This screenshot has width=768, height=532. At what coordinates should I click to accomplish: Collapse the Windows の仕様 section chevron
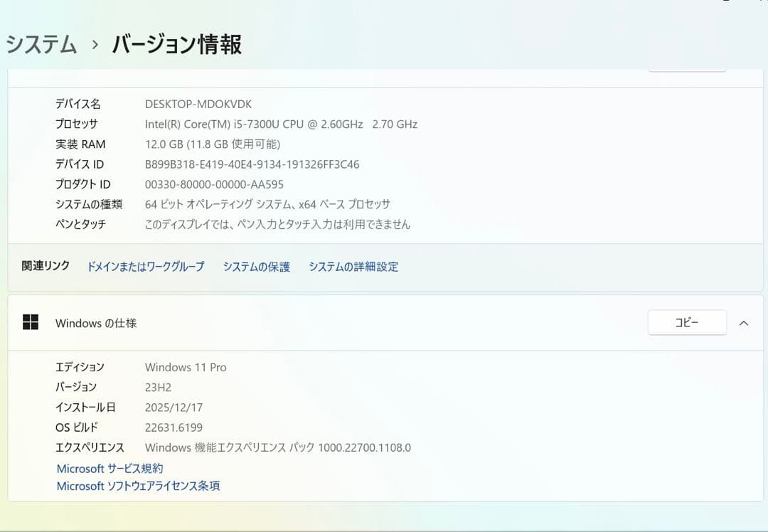745,321
